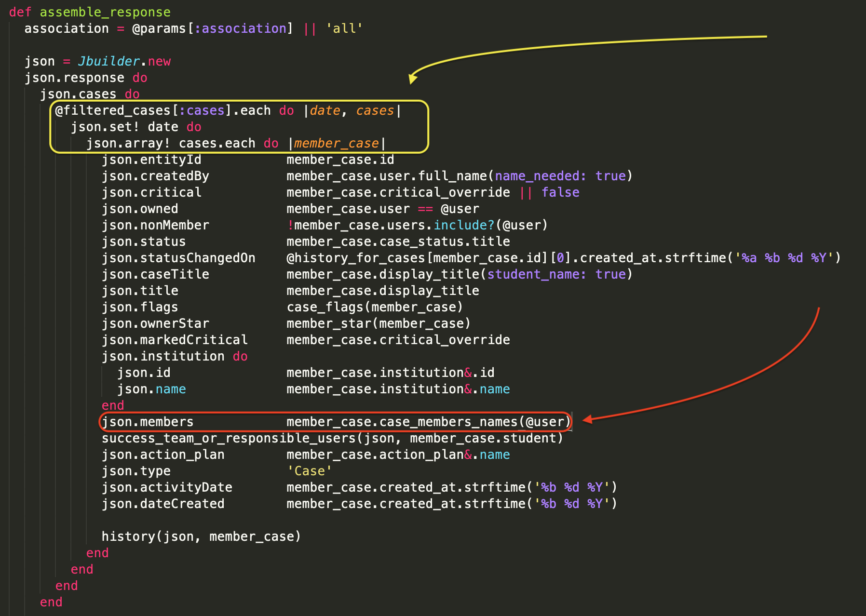
Task: Click 'json.flags' key
Action: click(140, 307)
